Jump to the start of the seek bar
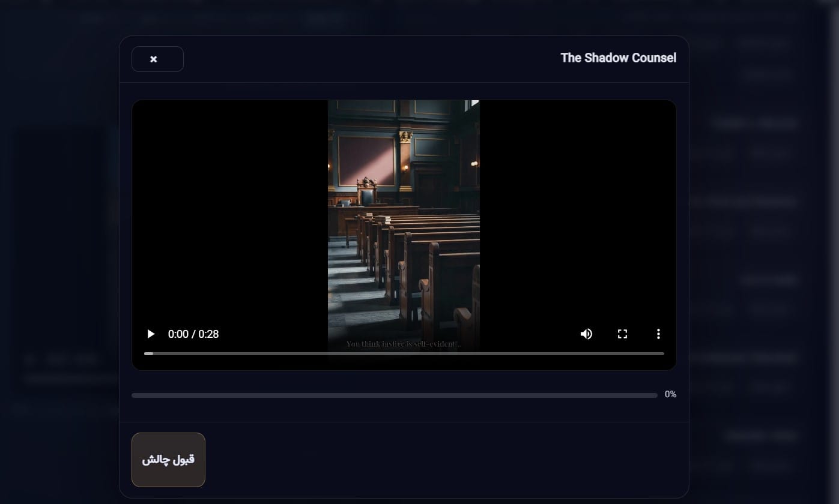 [145, 353]
